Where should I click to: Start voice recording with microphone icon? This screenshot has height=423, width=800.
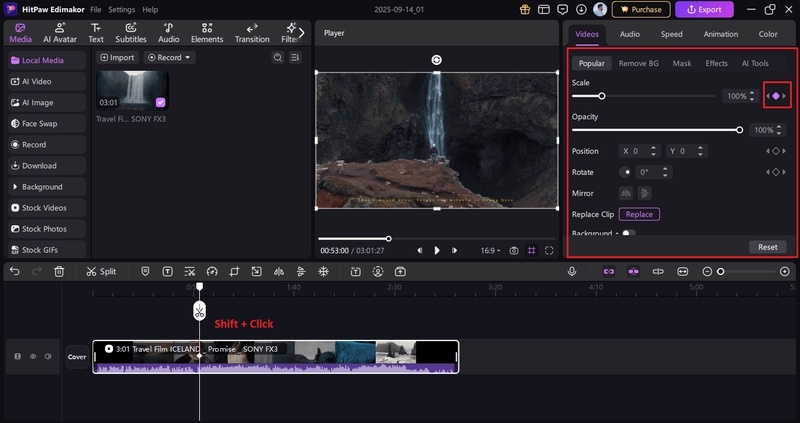(572, 271)
